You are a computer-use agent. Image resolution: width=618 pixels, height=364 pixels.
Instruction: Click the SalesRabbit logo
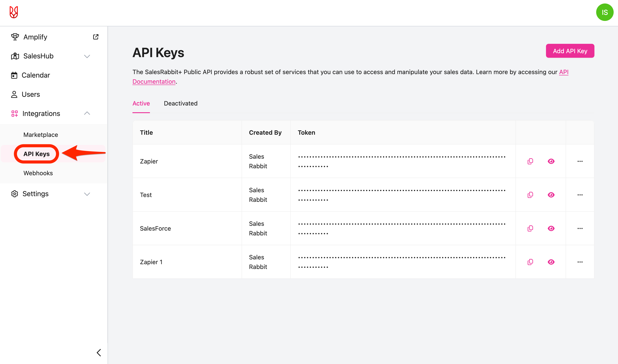[14, 12]
